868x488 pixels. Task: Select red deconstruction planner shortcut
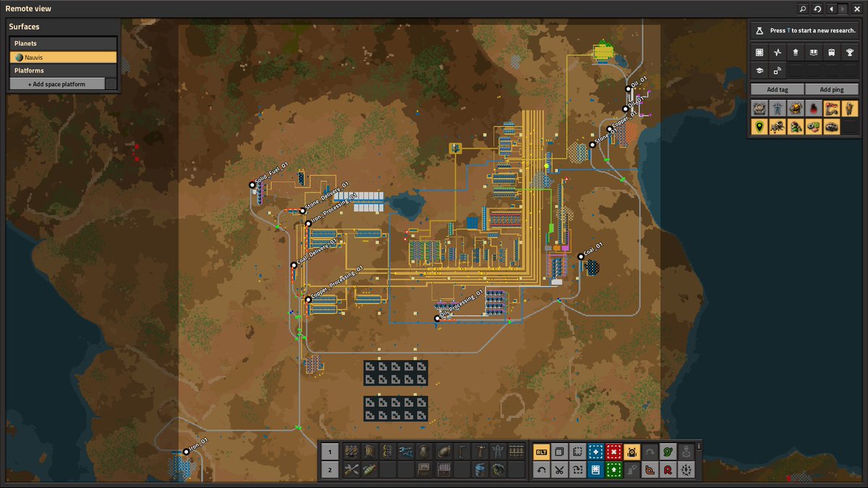[613, 452]
